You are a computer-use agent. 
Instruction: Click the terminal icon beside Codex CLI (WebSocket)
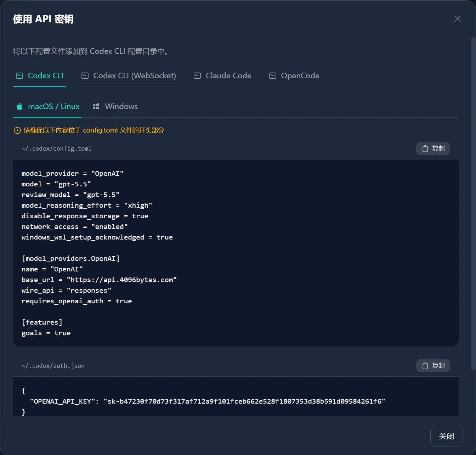pos(85,75)
